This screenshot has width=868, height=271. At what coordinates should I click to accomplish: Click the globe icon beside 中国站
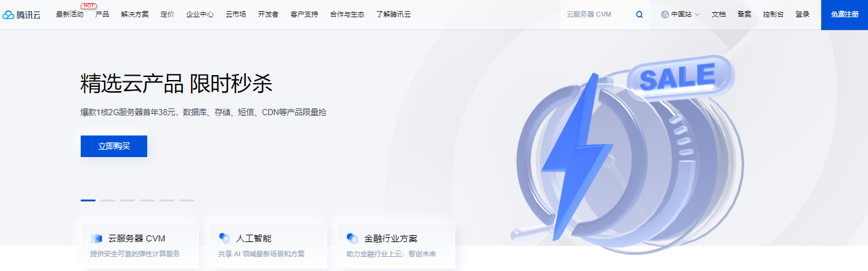665,14
